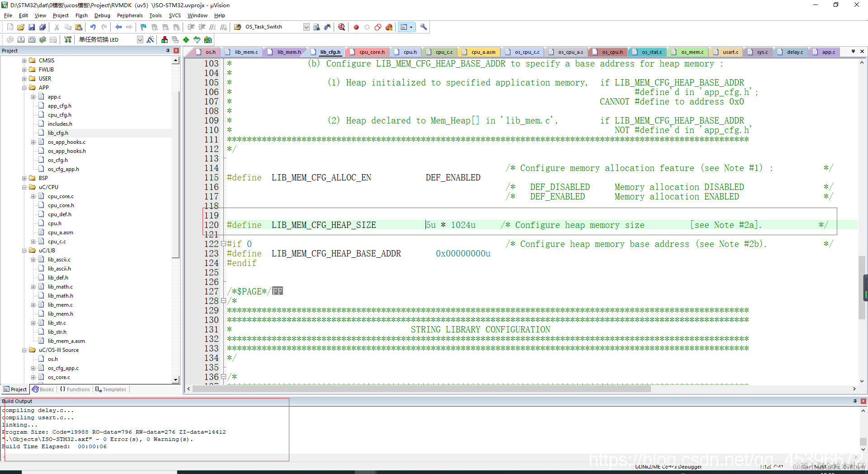Expand the USER group
The width and height of the screenshot is (868, 474).
click(x=24, y=79)
